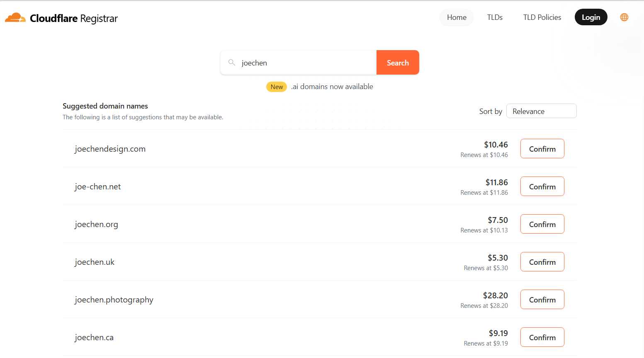Click the 'may be available' suggestions note
The image size is (644, 358).
[x=143, y=117]
